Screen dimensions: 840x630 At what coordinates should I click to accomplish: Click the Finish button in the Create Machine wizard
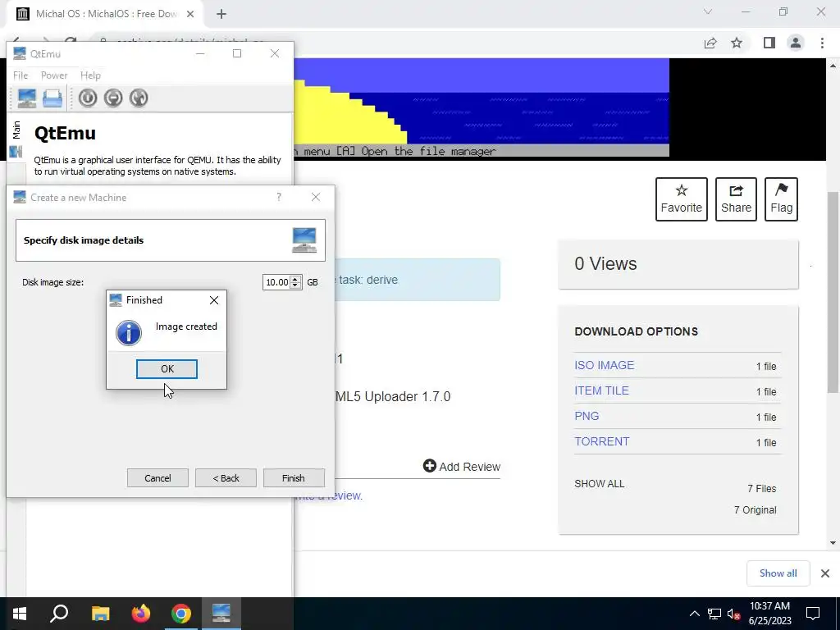(294, 478)
